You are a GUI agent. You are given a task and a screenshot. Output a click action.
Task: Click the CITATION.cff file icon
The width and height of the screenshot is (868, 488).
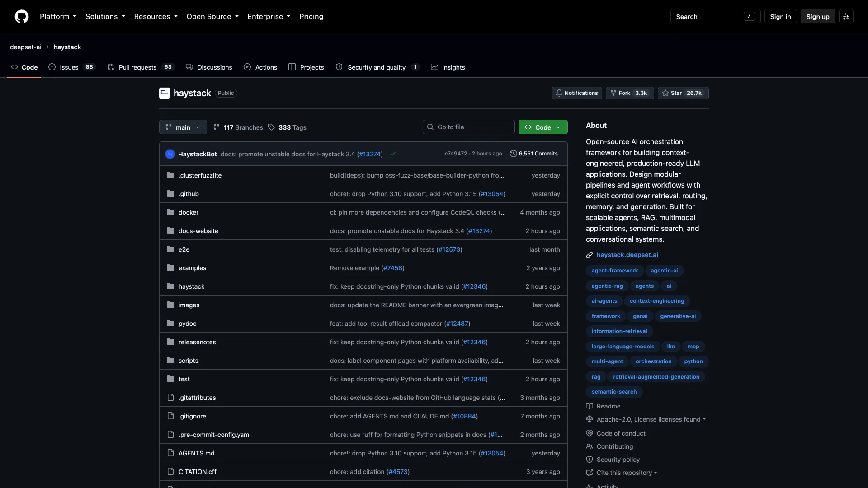pyautogui.click(x=170, y=471)
